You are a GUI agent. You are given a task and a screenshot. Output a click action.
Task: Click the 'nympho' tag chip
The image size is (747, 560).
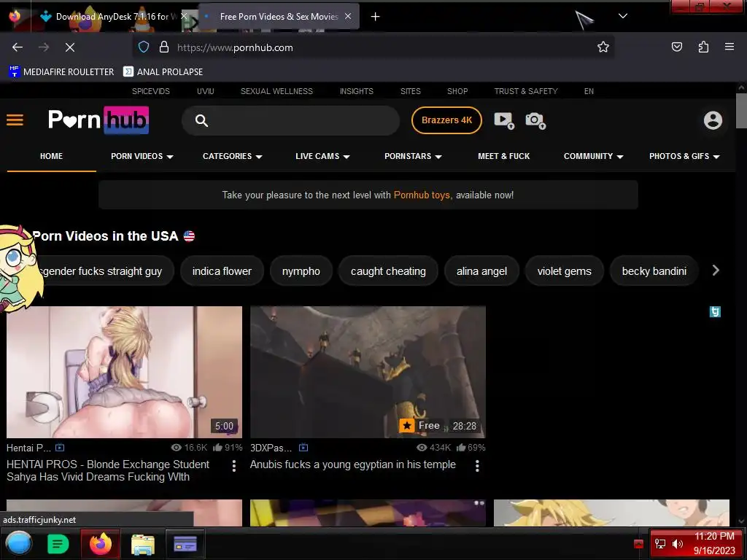(x=301, y=271)
